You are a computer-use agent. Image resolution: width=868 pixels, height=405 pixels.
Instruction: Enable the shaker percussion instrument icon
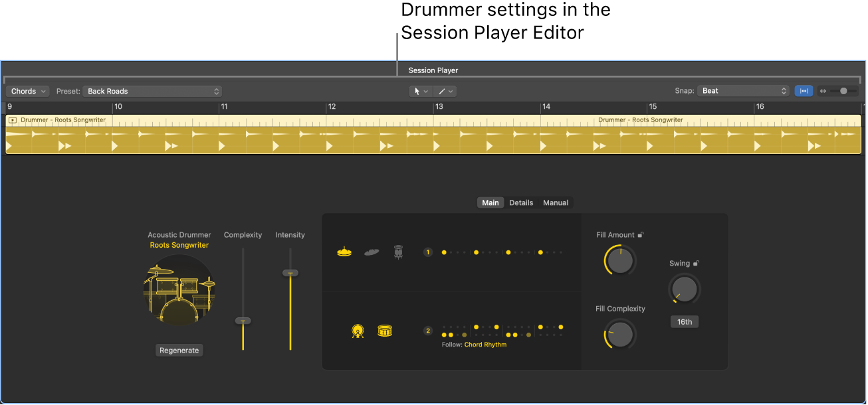tap(372, 252)
